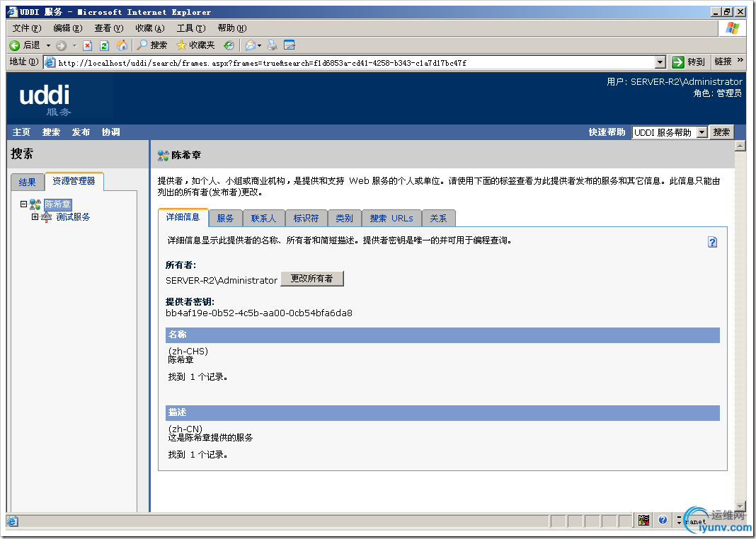The image size is (756, 539).
Task: Refresh the page with green icon
Action: (104, 46)
